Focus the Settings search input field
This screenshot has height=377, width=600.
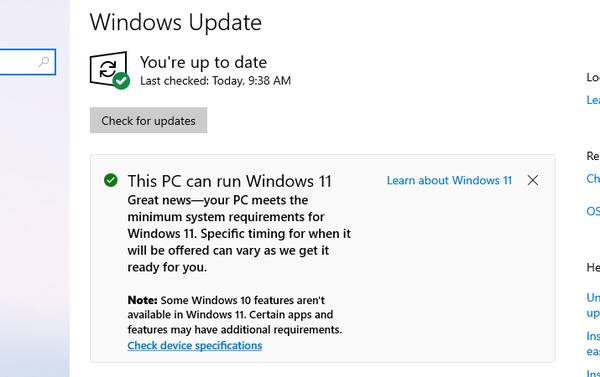28,62
